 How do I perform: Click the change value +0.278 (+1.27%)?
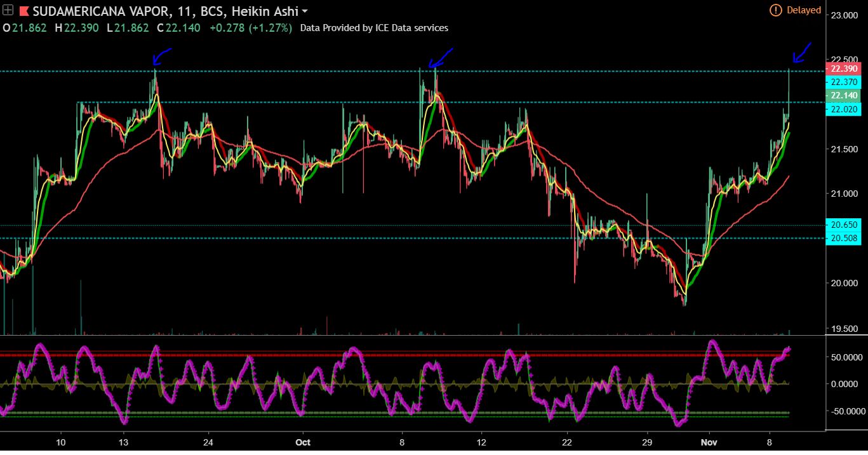[250, 28]
